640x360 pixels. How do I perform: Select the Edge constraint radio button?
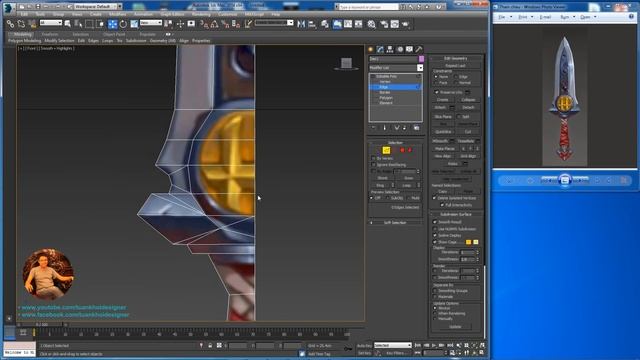pos(456,77)
